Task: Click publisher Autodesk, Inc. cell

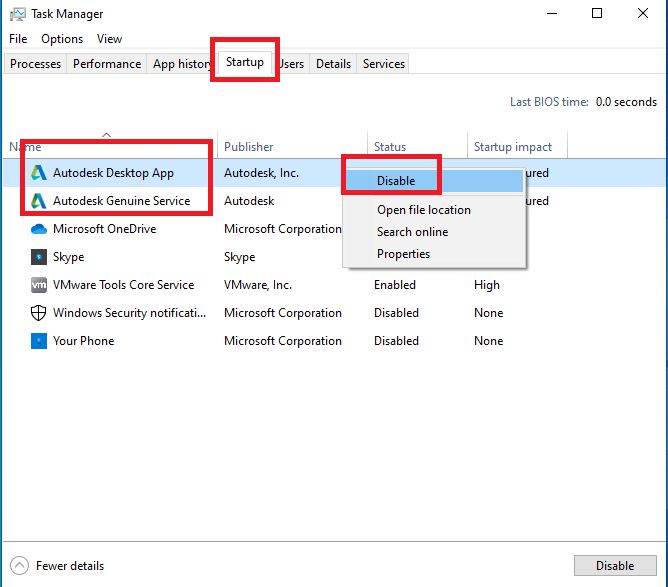Action: click(262, 173)
